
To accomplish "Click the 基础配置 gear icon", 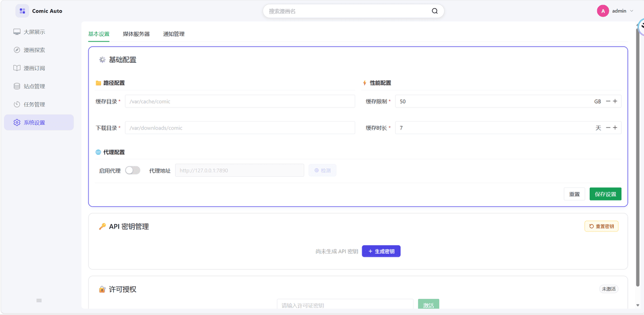I will [x=102, y=60].
